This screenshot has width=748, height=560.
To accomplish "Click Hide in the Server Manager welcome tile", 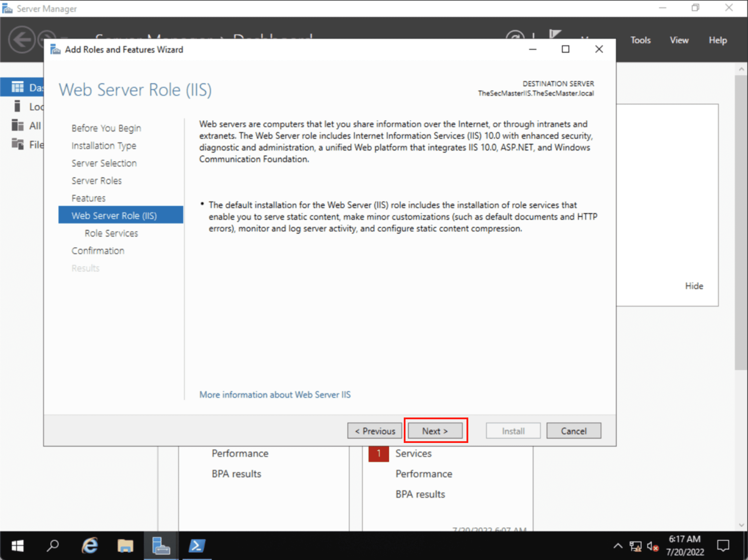I will pyautogui.click(x=694, y=286).
